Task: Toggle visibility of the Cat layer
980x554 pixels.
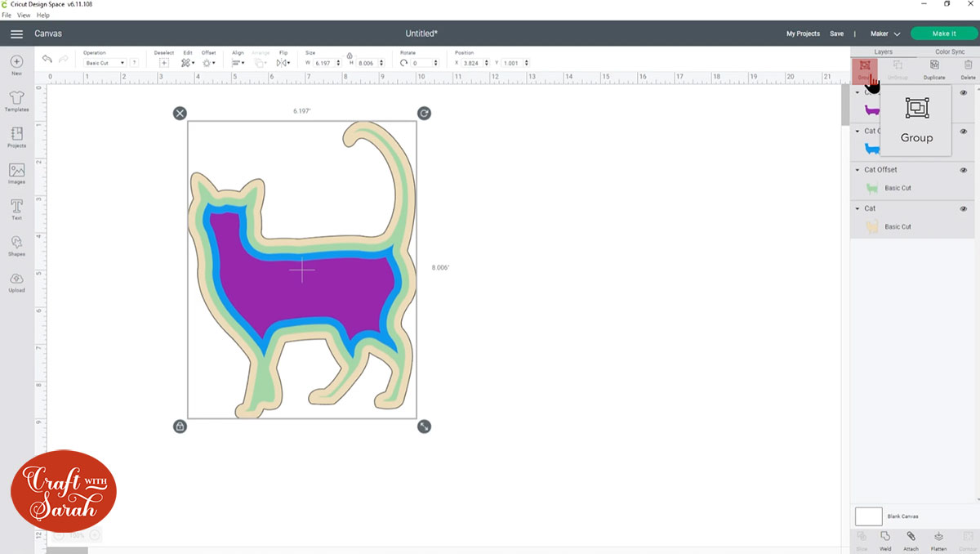Action: [x=964, y=209]
